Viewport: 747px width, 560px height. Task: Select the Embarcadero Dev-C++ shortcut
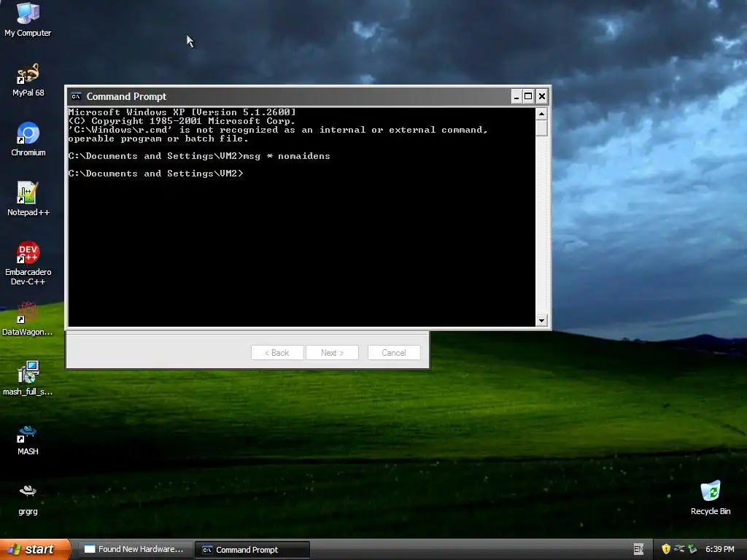click(28, 263)
